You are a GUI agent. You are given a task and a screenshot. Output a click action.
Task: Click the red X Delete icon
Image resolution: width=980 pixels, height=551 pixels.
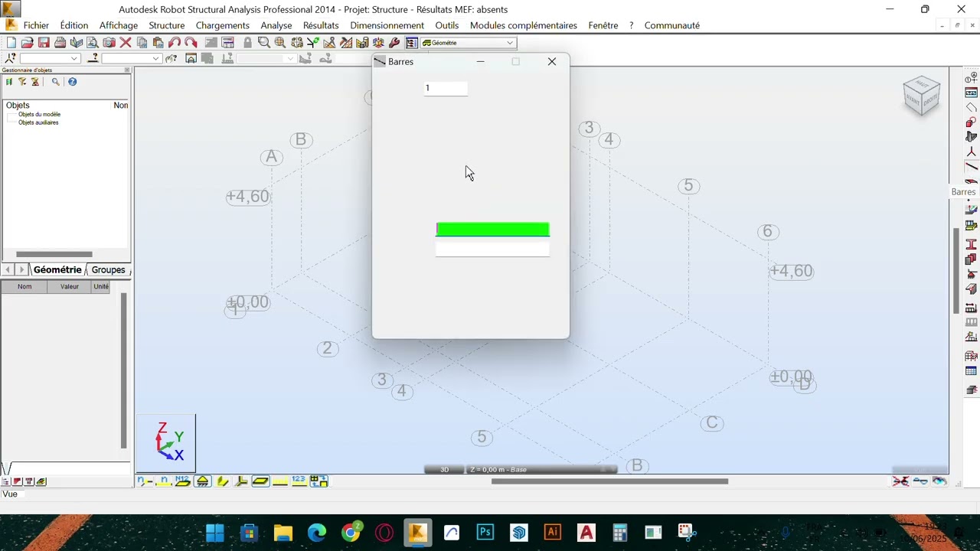126,43
